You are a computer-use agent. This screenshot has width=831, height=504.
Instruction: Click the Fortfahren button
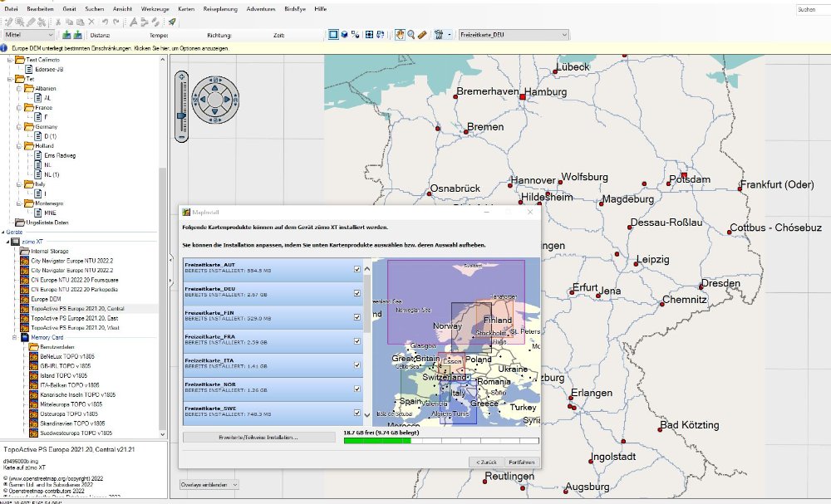[521, 462]
